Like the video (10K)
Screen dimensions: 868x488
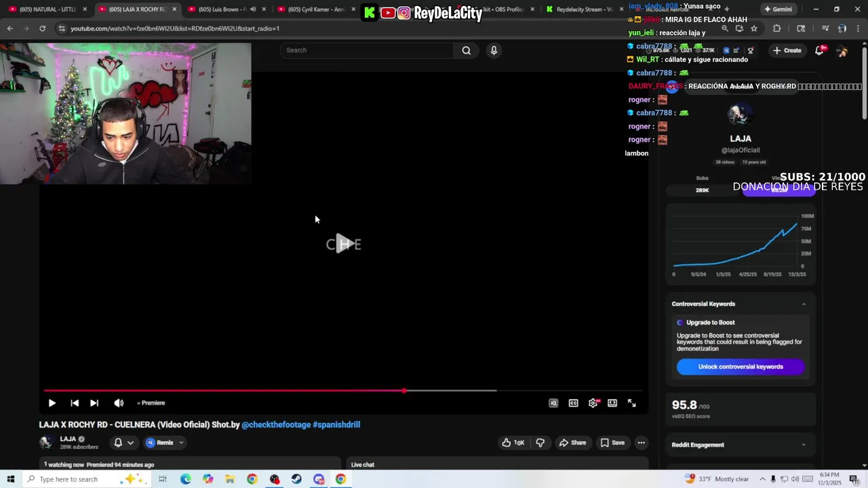point(513,443)
